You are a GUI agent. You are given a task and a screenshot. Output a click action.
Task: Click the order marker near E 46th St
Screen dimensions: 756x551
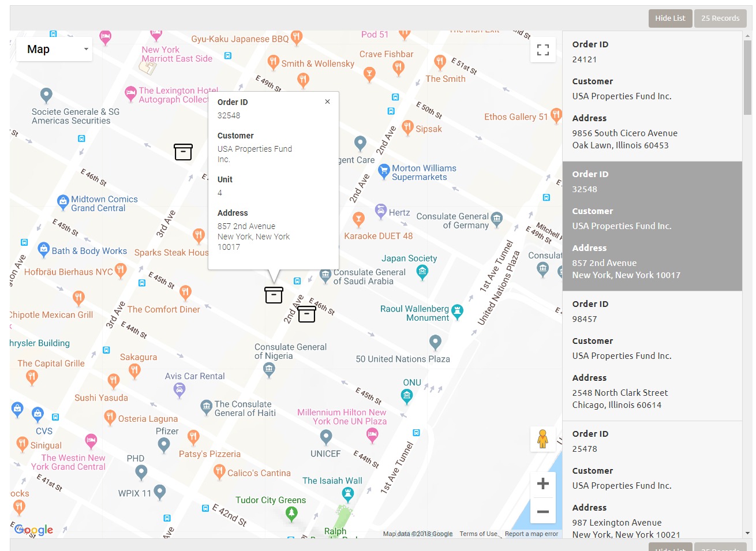pos(306,314)
